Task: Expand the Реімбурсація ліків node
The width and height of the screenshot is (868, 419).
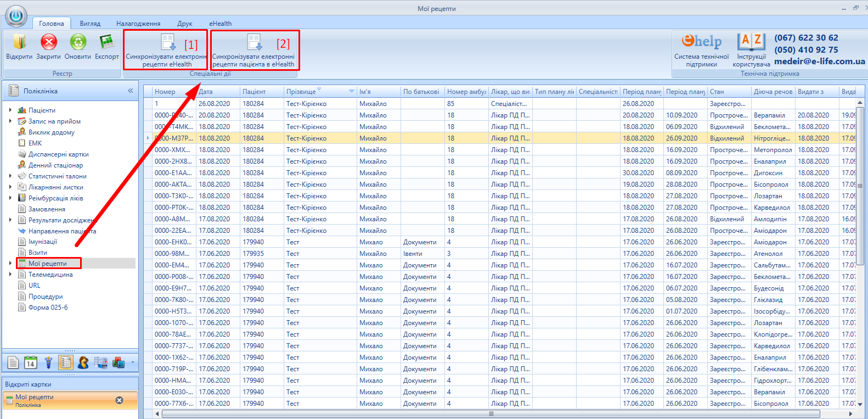Action: pos(10,198)
